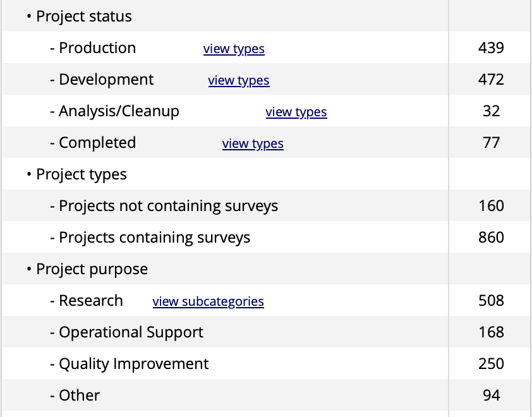Collapse the Project status section

83,16
